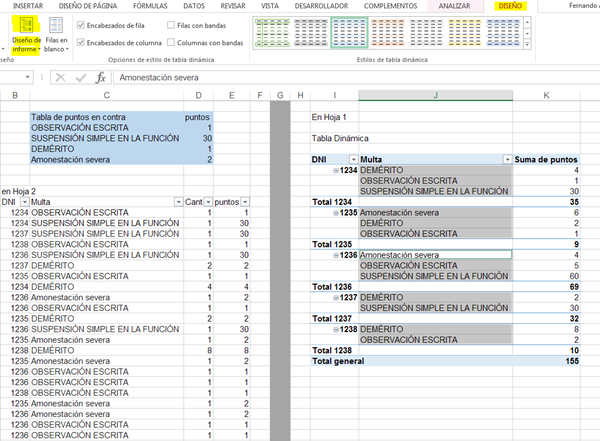Screen dimensions: 600x441
Task: Enable Filas con bandas option
Action: click(x=170, y=26)
